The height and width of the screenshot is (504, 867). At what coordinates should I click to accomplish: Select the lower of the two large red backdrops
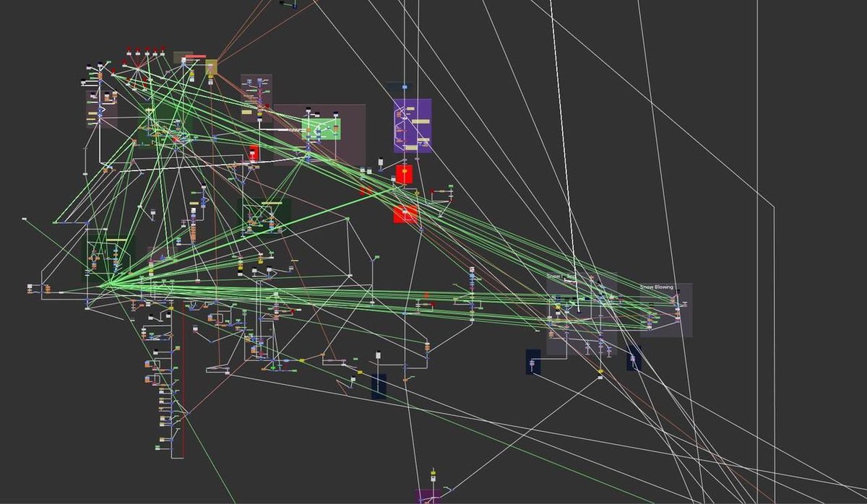405,214
